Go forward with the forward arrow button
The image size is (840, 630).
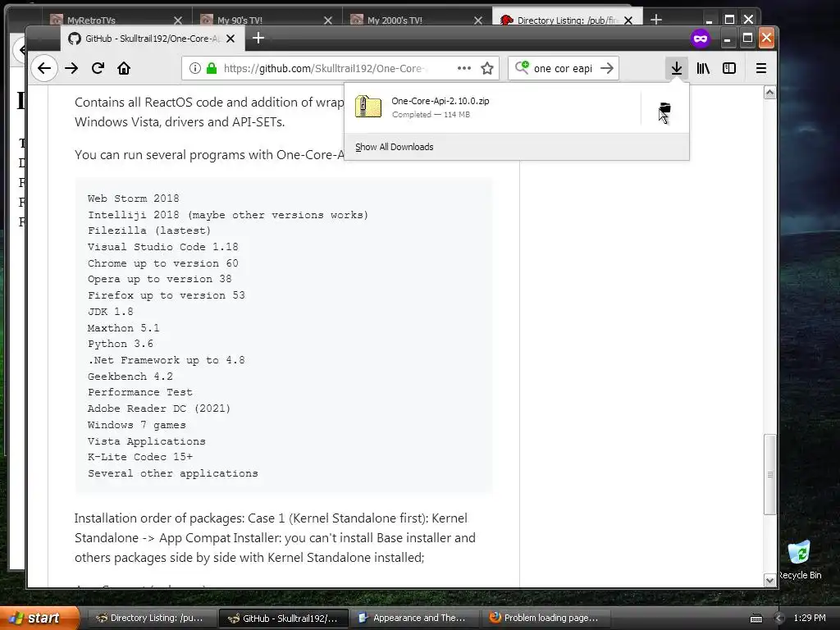pyautogui.click(x=71, y=68)
